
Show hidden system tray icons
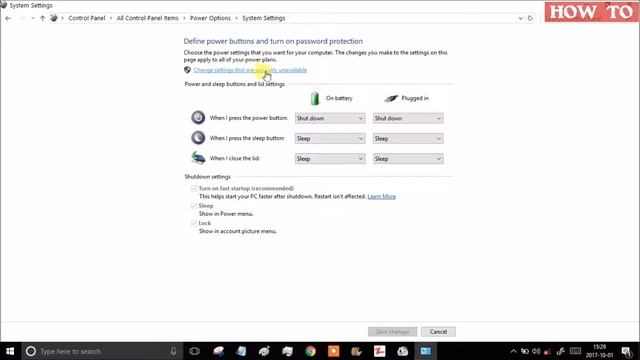pos(513,351)
